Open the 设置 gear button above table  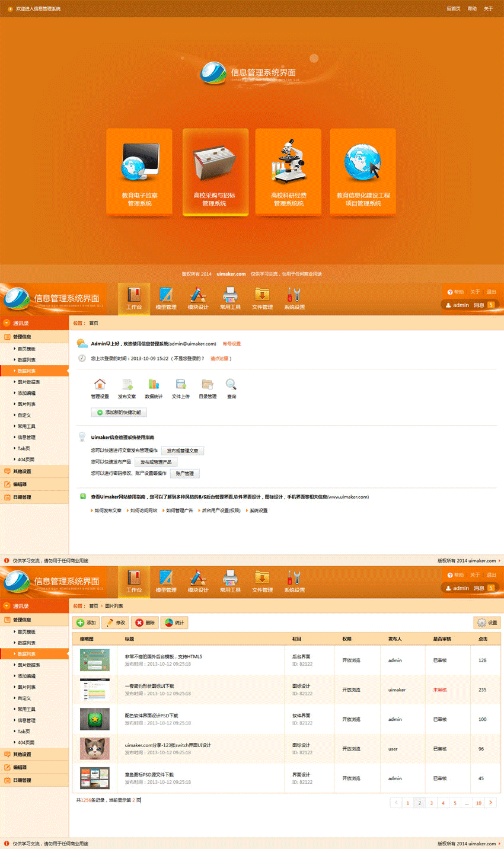[x=487, y=623]
